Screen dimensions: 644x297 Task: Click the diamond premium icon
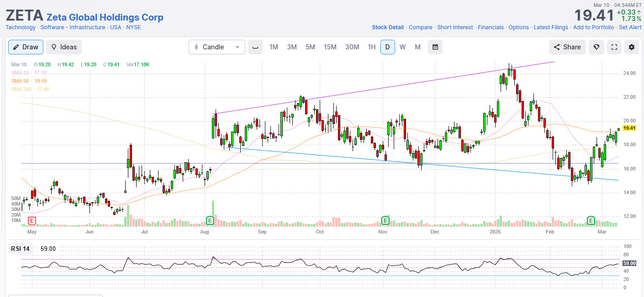pyautogui.click(x=596, y=47)
